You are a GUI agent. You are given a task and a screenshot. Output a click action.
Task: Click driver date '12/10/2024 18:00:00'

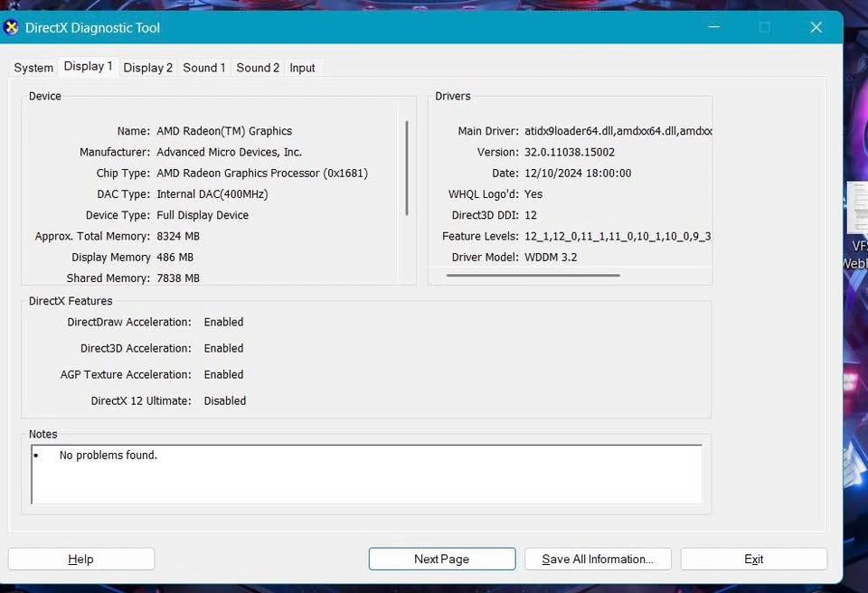578,174
